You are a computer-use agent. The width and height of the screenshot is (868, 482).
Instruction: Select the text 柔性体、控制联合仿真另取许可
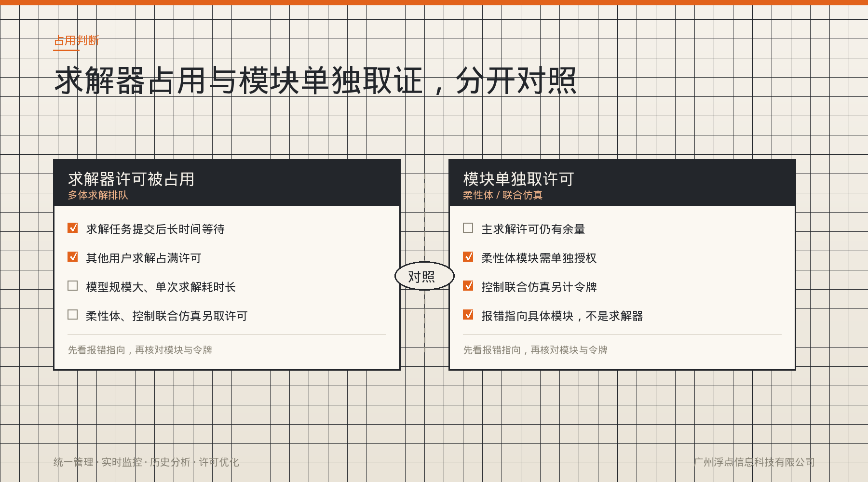tap(167, 316)
